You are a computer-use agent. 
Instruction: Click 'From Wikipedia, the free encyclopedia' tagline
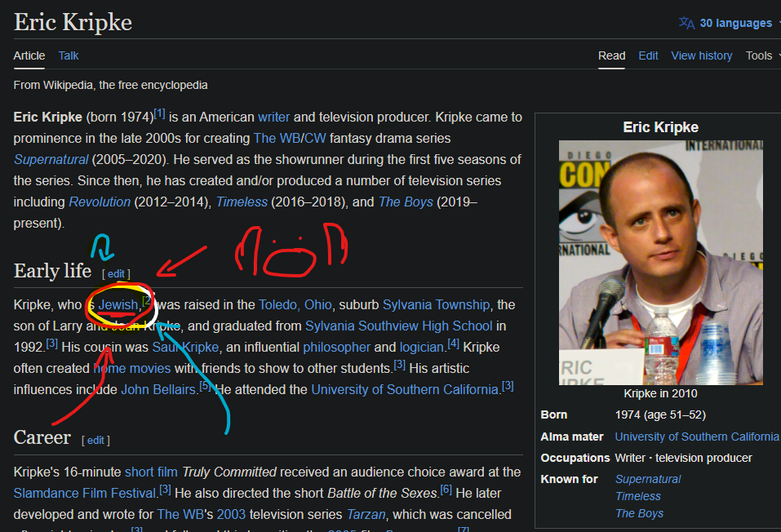(110, 85)
